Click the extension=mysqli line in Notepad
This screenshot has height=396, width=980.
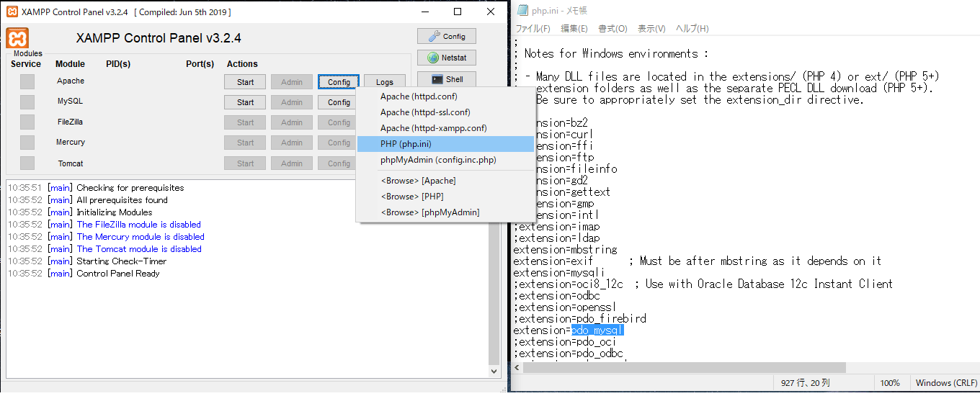[x=559, y=272]
